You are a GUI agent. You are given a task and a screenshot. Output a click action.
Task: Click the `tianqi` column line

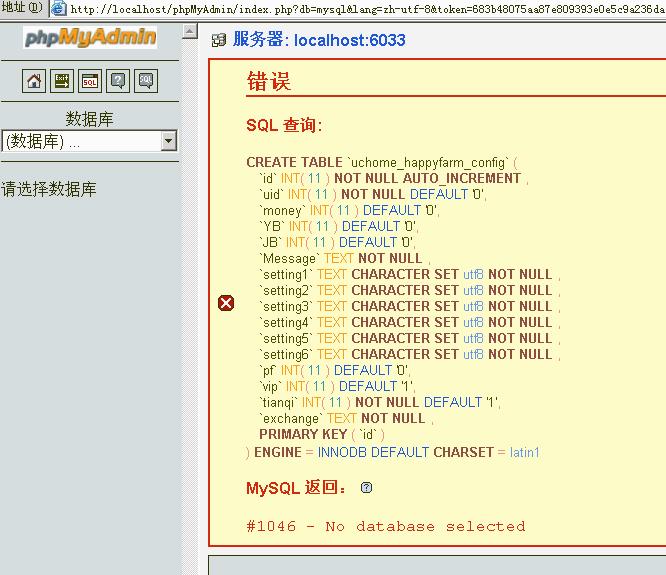(x=380, y=402)
